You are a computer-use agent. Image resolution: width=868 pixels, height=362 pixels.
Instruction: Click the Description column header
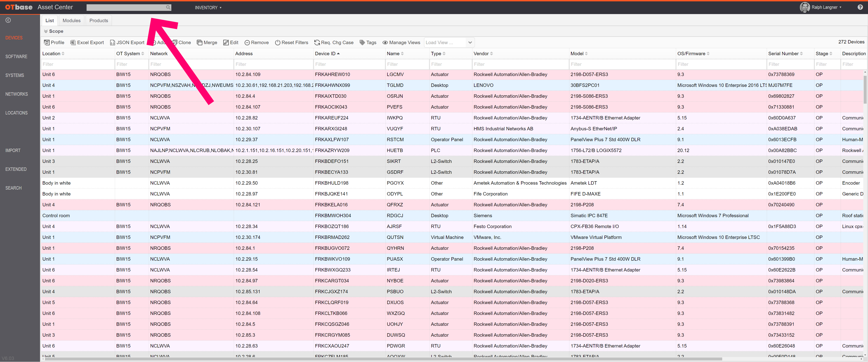click(854, 54)
